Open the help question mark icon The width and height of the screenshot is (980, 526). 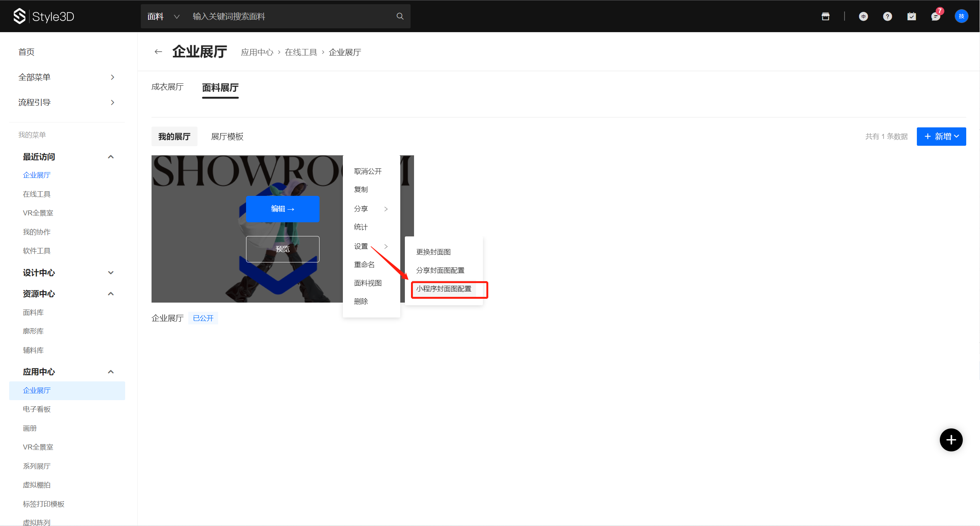click(x=887, y=16)
